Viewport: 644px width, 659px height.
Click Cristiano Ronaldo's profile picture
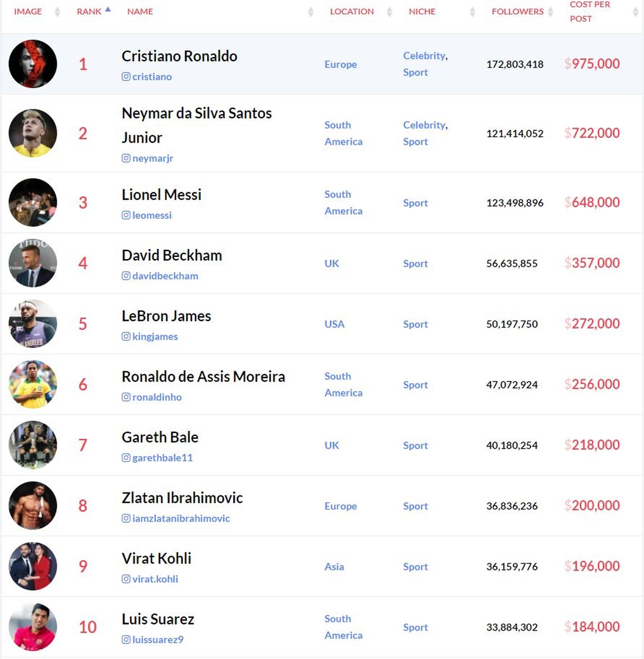(33, 64)
